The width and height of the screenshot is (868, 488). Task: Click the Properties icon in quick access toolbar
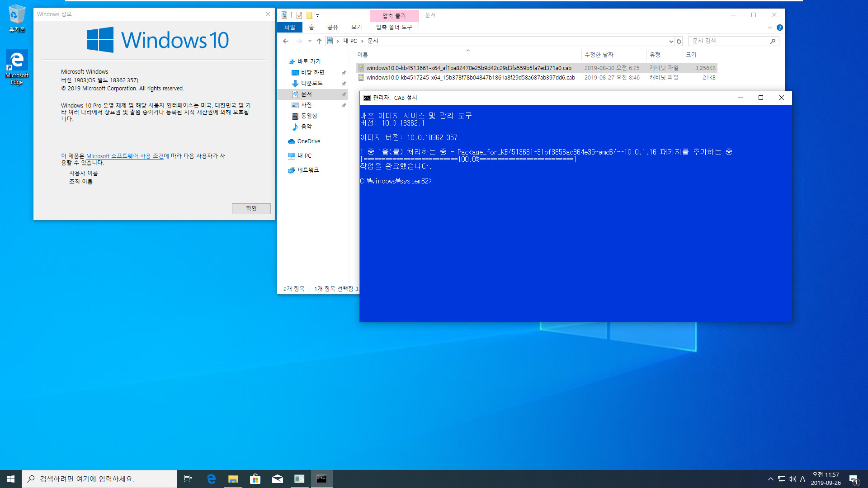[x=299, y=15]
